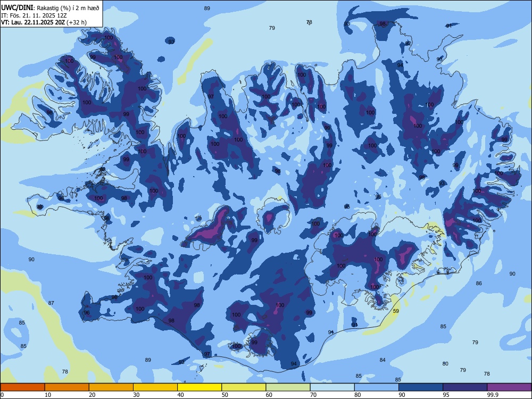Click the '86' humidity value on the map
Viewport: 532px width, 399px height.
tap(479, 284)
